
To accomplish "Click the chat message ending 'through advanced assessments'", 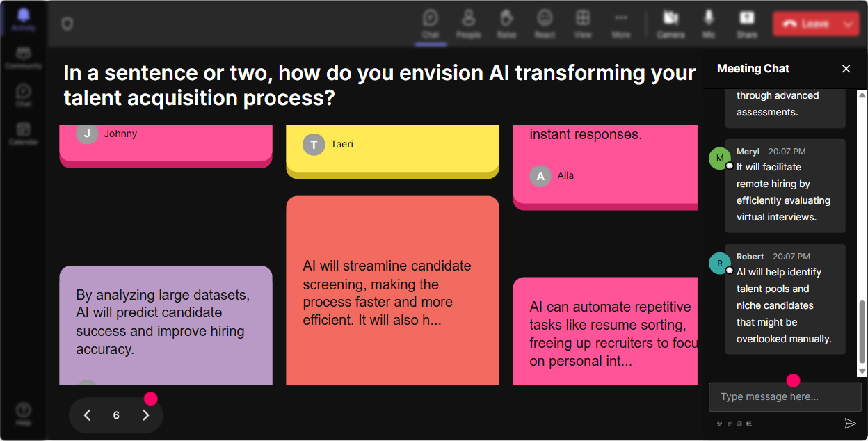I will click(785, 109).
